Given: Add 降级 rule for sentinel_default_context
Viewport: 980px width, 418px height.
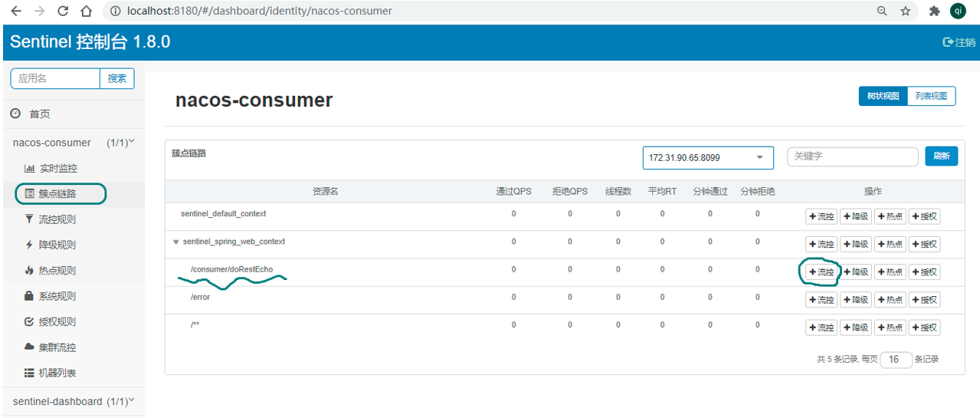Looking at the screenshot, I should [x=856, y=217].
